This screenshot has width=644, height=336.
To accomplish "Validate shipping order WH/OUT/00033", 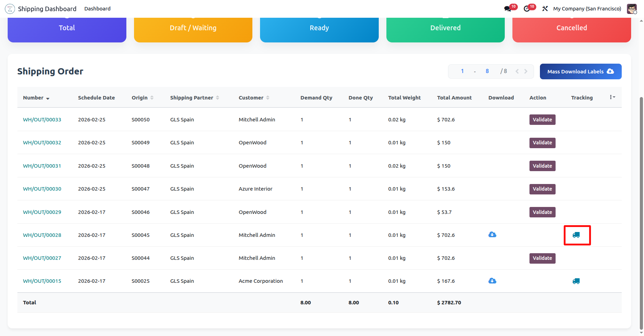I will (542, 120).
